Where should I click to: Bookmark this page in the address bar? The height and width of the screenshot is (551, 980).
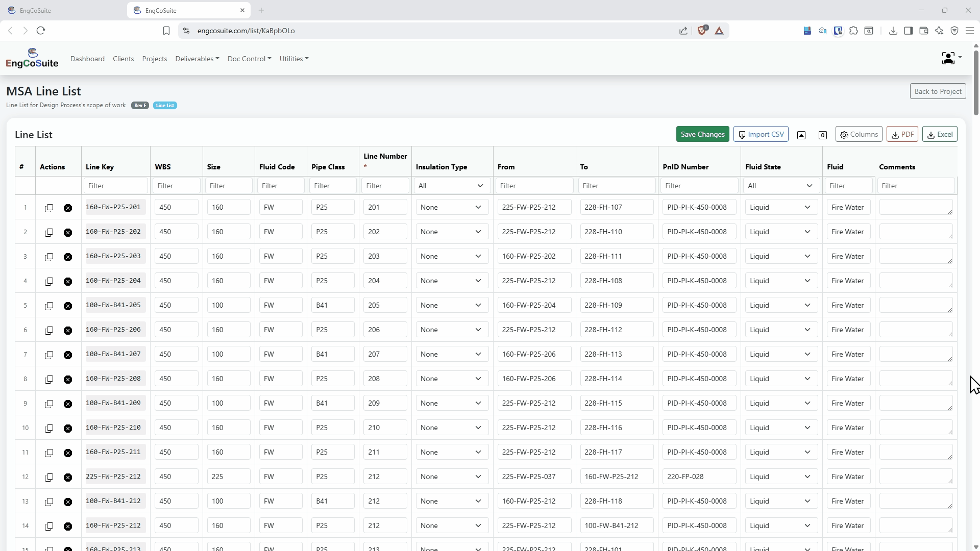166,31
